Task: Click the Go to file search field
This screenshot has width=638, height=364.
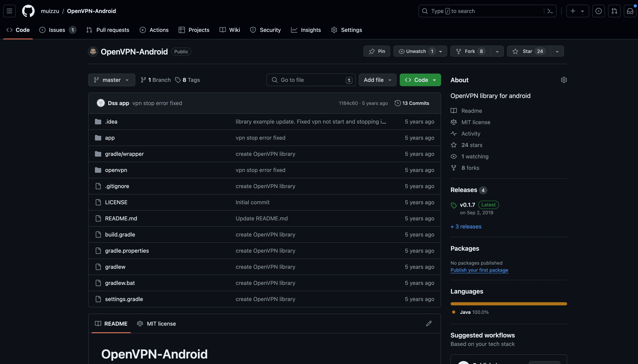Action: click(x=310, y=80)
